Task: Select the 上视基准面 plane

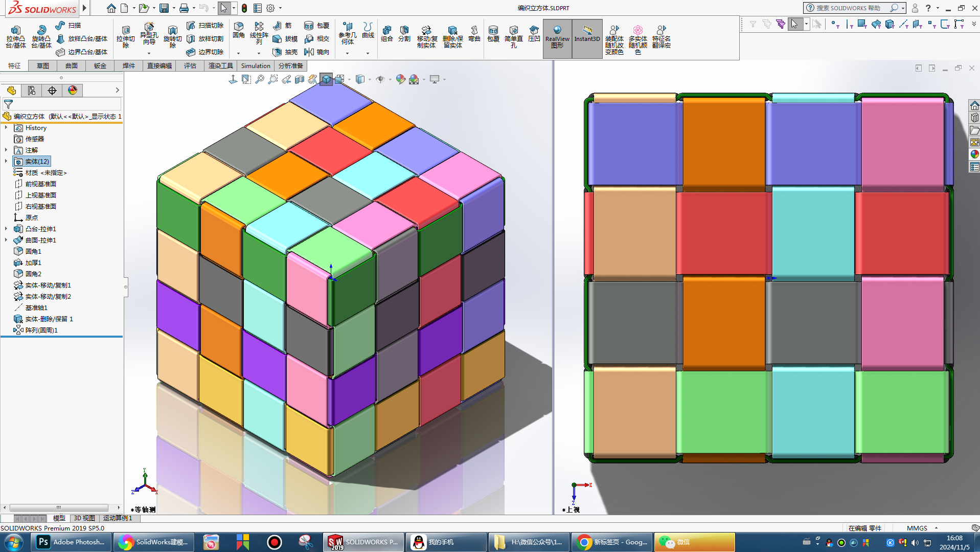Action: pyautogui.click(x=35, y=195)
